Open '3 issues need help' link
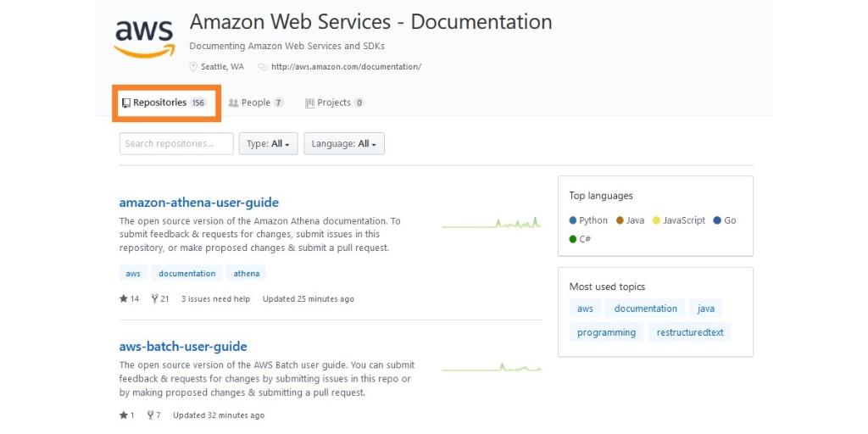This screenshot has width=868, height=434. [215, 299]
